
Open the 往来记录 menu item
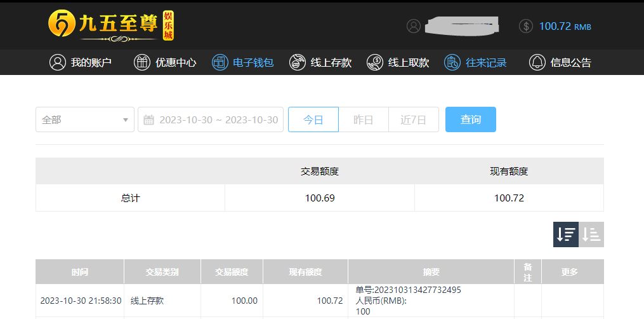click(475, 62)
